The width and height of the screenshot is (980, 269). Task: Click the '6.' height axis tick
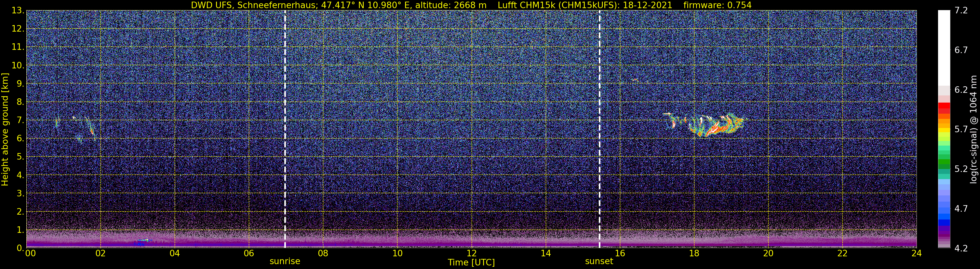point(20,139)
